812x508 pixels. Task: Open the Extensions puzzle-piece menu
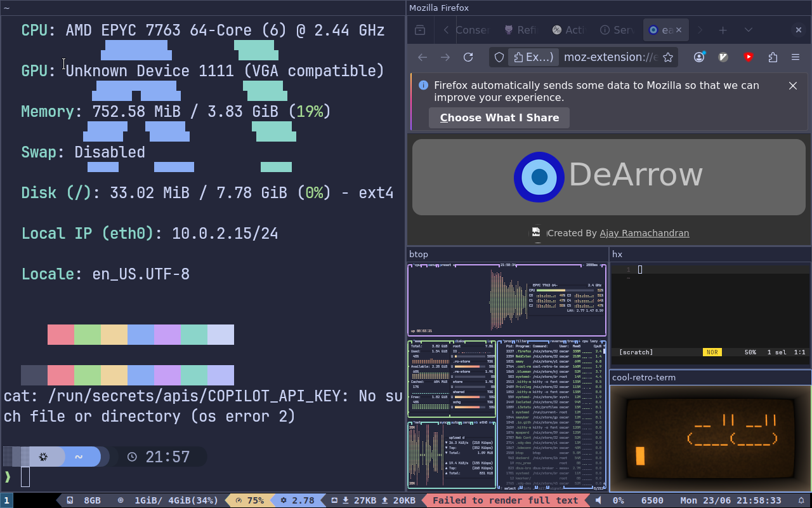pos(772,57)
